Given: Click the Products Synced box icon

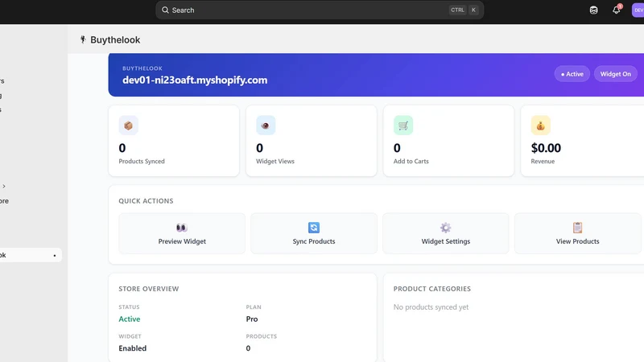Looking at the screenshot, I should [129, 125].
